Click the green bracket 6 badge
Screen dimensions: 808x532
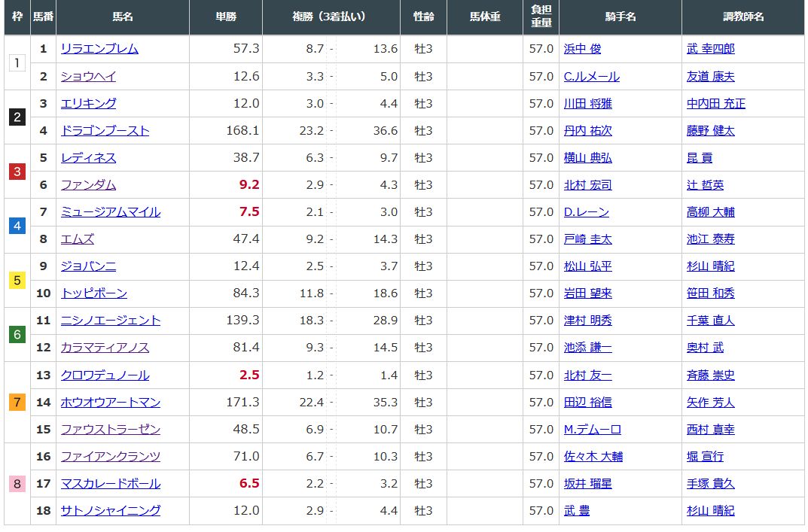(x=17, y=334)
